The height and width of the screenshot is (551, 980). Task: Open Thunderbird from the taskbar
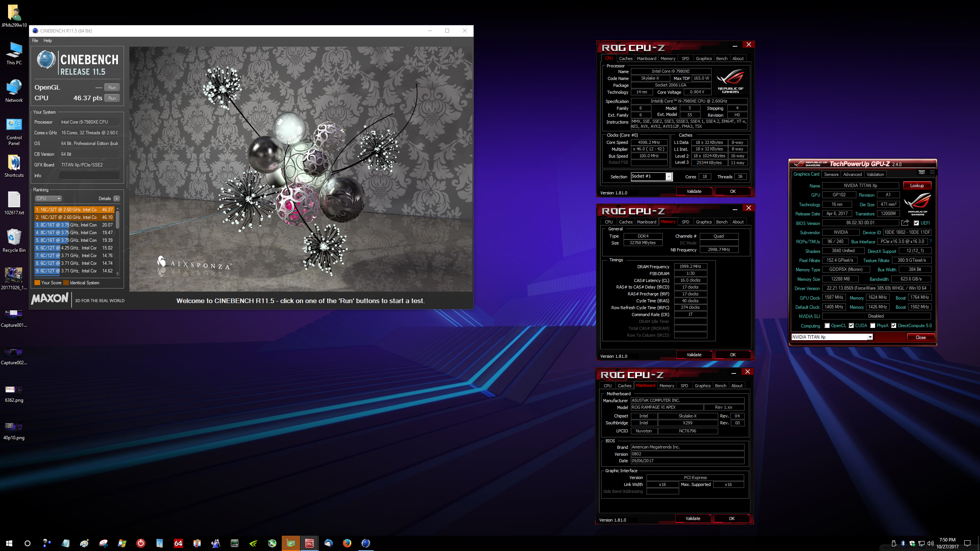[x=328, y=543]
